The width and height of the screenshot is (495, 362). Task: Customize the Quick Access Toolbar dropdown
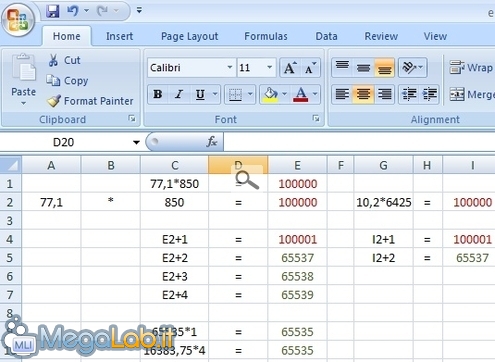pyautogui.click(x=139, y=11)
